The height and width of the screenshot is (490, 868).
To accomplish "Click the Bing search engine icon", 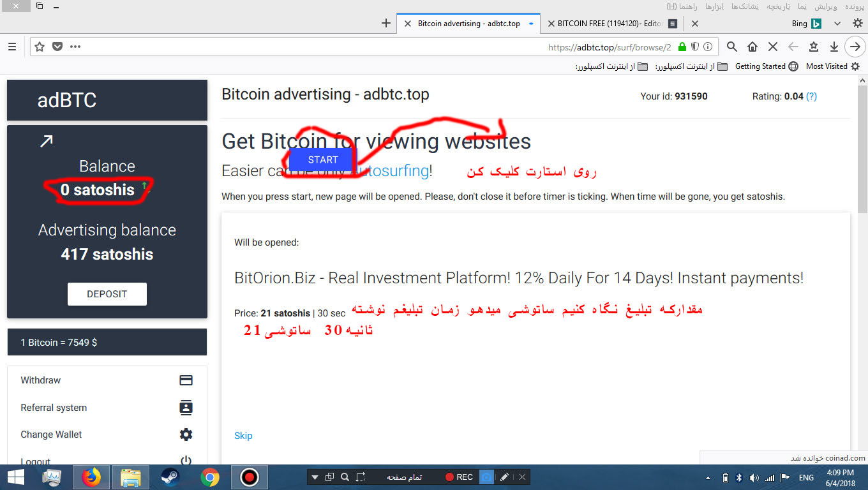I will click(816, 24).
